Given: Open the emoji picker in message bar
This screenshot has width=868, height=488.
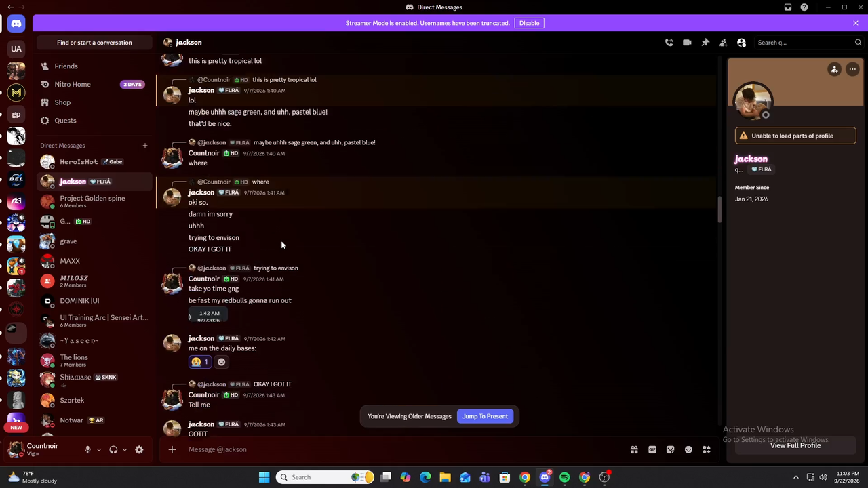Looking at the screenshot, I should (688, 449).
